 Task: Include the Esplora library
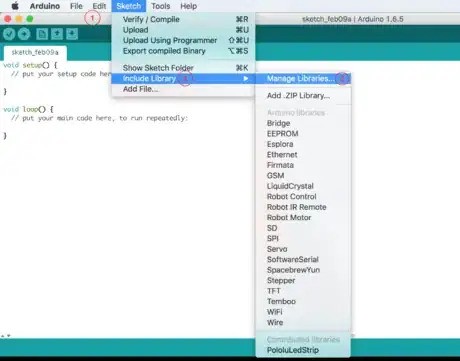click(303, 144)
